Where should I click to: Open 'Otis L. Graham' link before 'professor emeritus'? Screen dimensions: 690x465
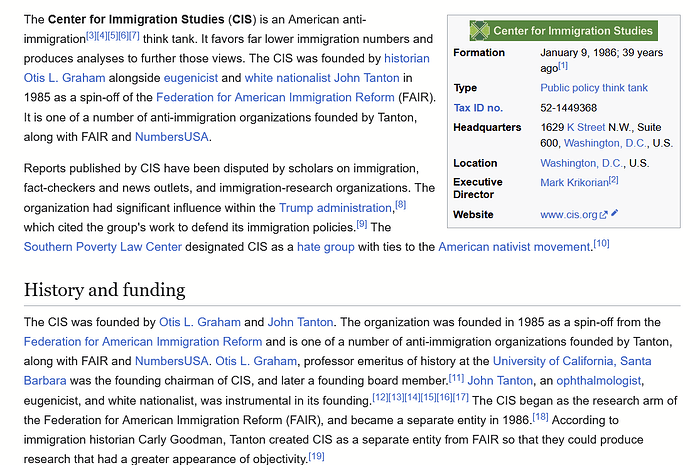[256, 361]
